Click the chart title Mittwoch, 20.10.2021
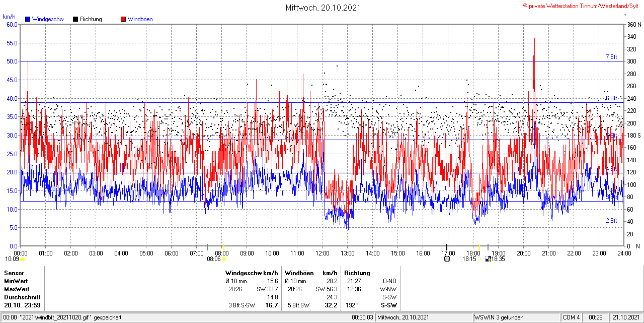 (x=323, y=8)
